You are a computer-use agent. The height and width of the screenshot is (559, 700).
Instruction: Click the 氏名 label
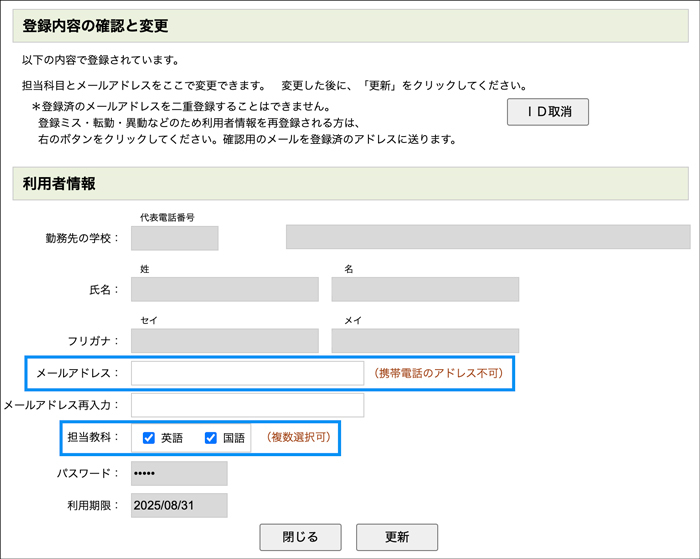(104, 290)
